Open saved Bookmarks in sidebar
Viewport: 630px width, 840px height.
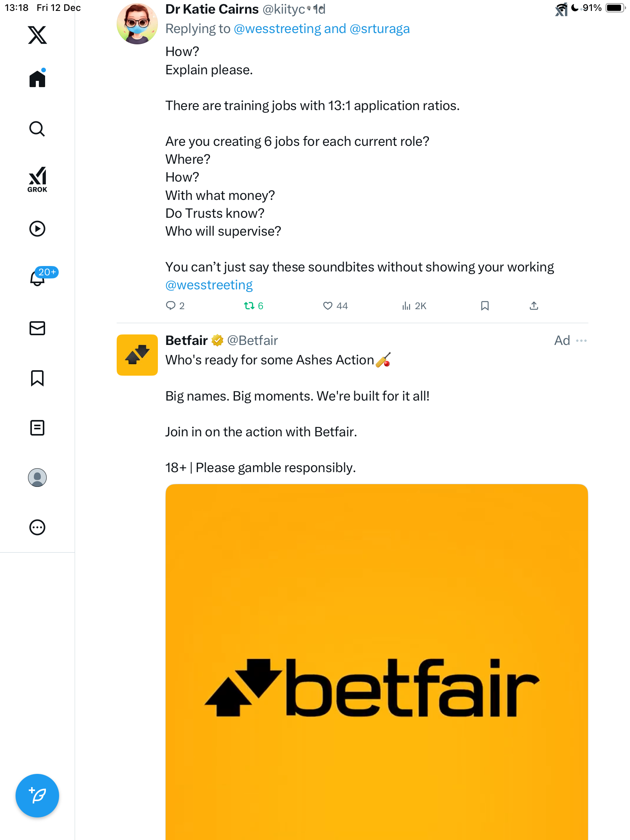pyautogui.click(x=37, y=378)
